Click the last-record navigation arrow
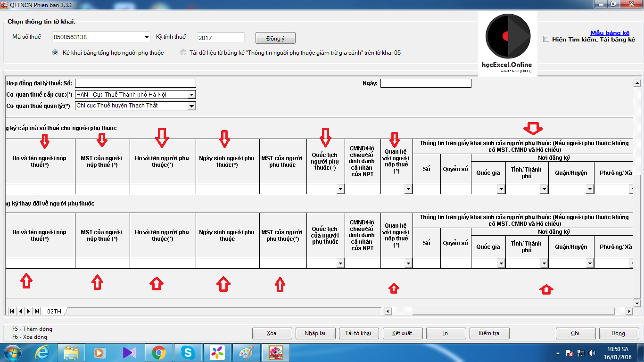 (x=36, y=311)
